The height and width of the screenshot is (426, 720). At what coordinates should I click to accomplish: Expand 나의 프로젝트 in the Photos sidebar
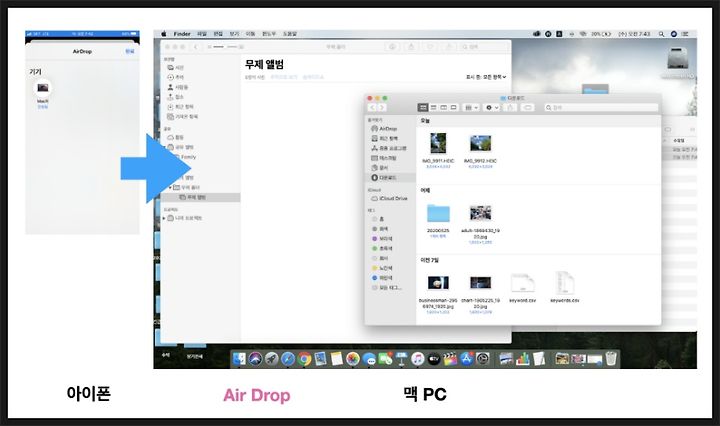(x=164, y=218)
